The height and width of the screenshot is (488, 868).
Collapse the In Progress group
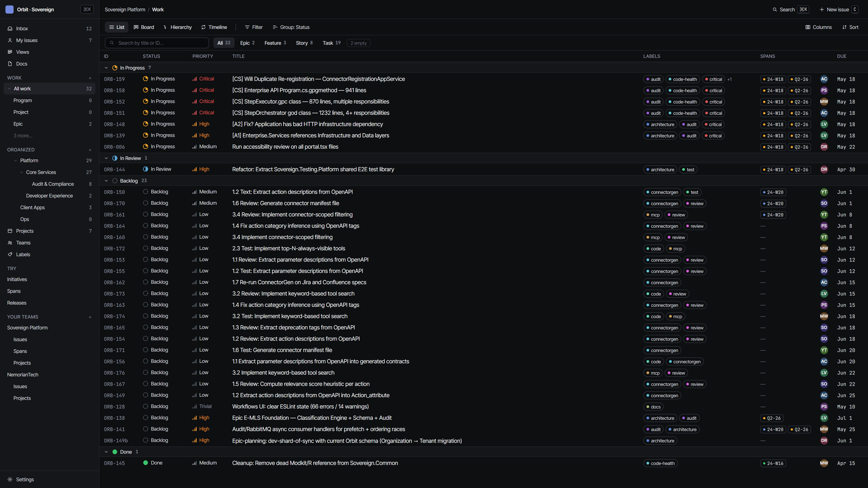tap(106, 68)
